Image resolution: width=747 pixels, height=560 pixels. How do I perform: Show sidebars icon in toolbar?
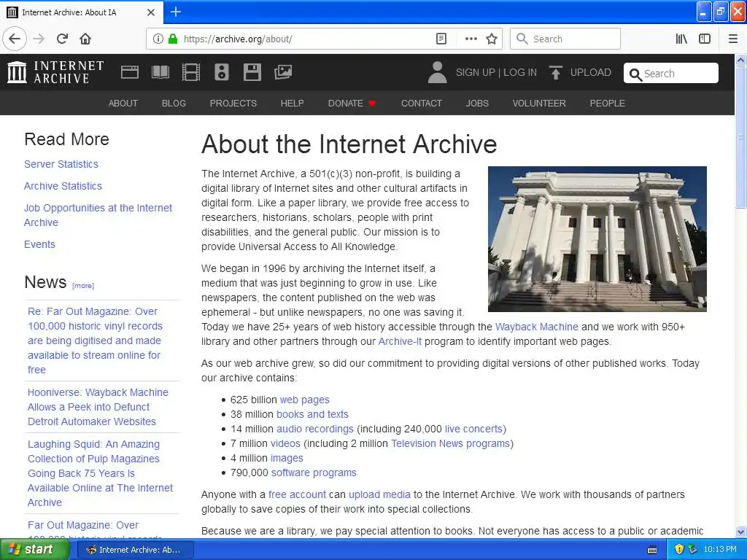705,39
